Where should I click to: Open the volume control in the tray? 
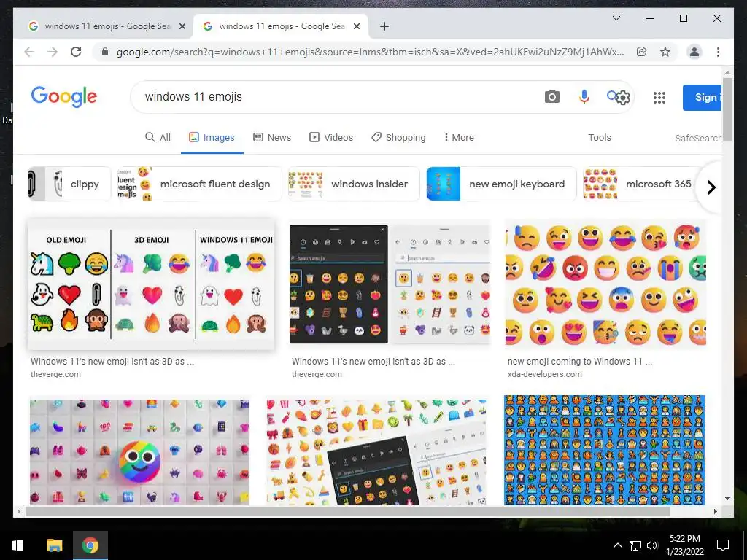pyautogui.click(x=652, y=545)
